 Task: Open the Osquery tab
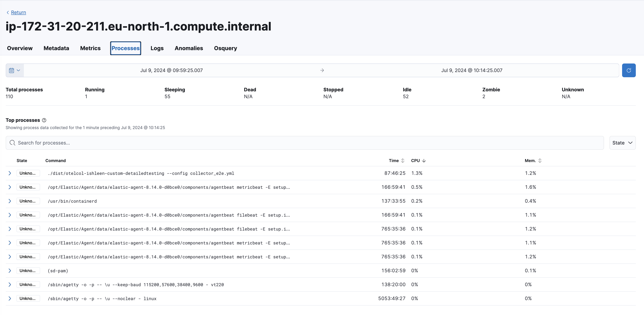coord(225,48)
